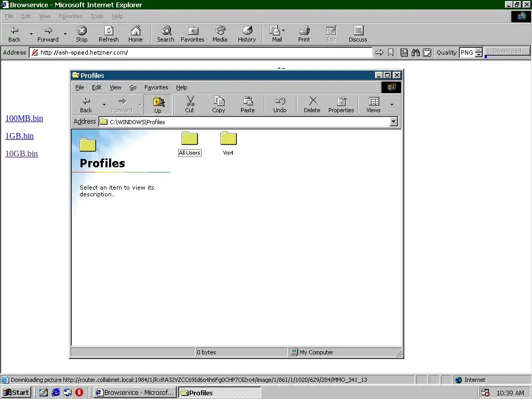This screenshot has height=399, width=532.
Task: Click the Go arrow beside the address bar
Action: coord(379,52)
